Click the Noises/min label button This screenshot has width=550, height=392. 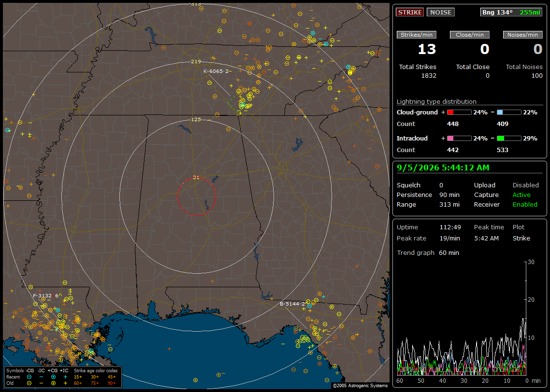pos(522,35)
